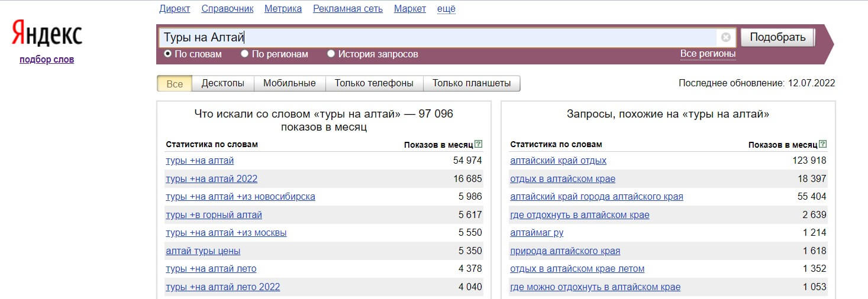Viewport: 868px width, 299px height.
Task: Select the 'По регионам' radio button
Action: pyautogui.click(x=245, y=54)
